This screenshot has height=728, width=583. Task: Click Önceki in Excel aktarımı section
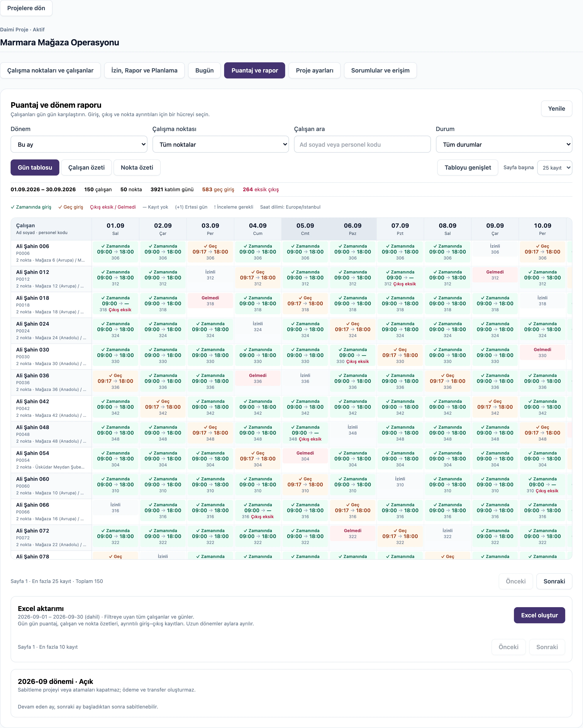pyautogui.click(x=508, y=647)
